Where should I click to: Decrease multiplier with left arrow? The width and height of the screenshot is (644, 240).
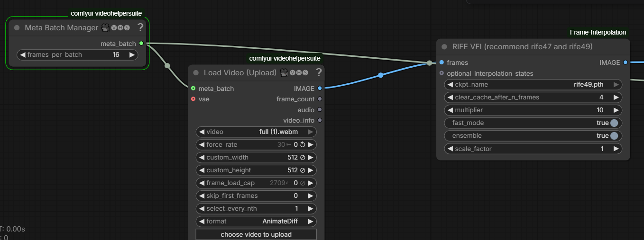pyautogui.click(x=449, y=110)
